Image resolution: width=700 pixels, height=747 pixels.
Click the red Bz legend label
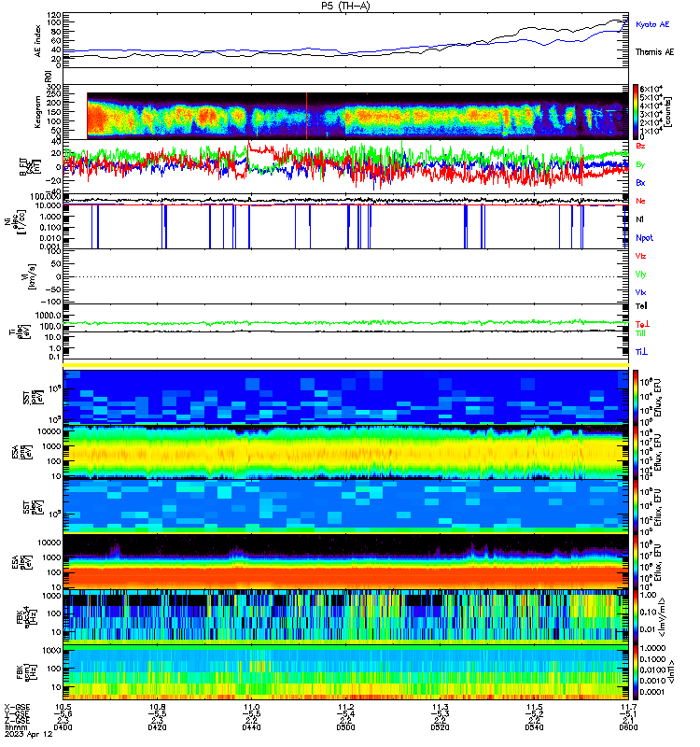pos(640,146)
